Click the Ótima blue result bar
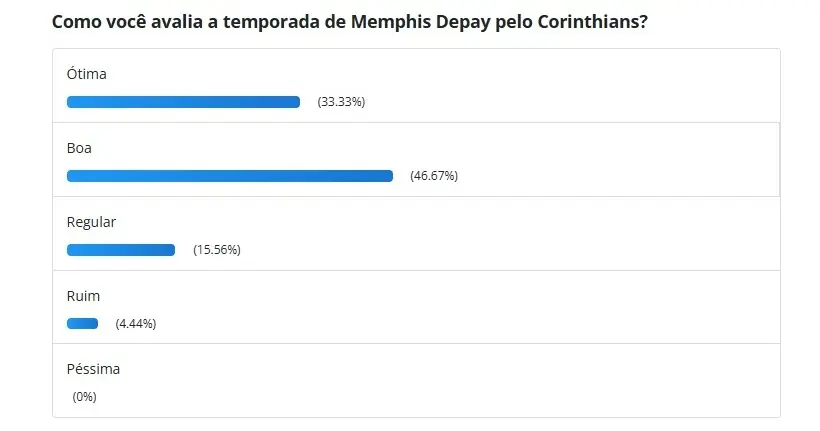 (183, 102)
